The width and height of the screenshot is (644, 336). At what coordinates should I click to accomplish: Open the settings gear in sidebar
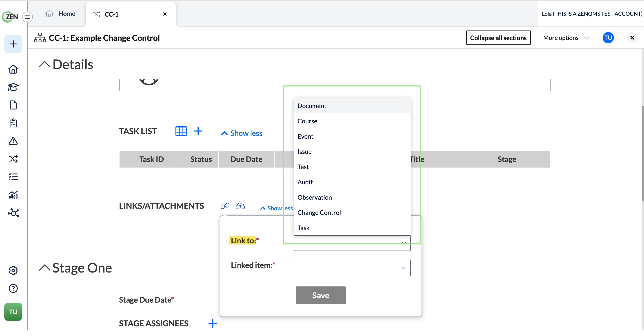[13, 270]
